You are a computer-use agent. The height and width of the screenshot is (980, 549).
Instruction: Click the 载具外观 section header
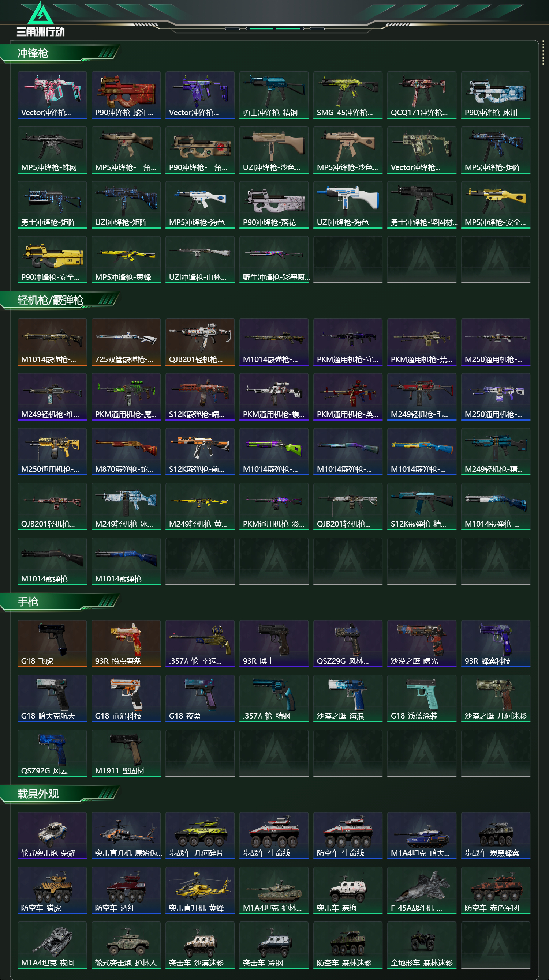pyautogui.click(x=38, y=794)
